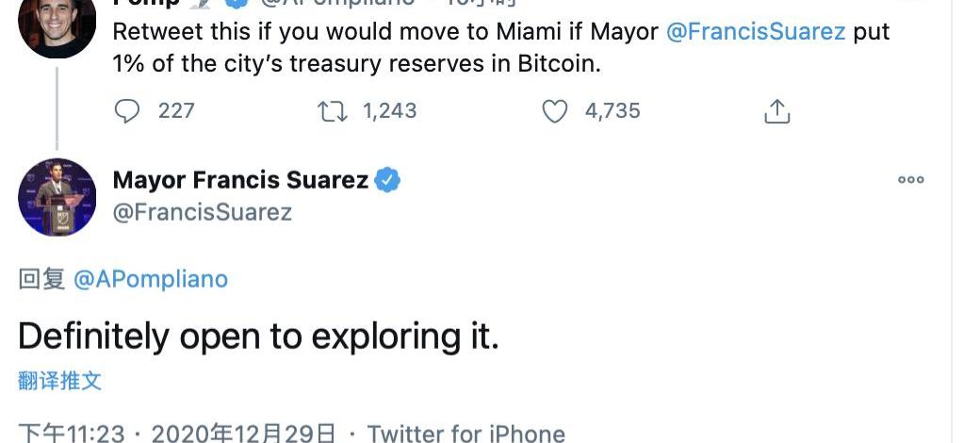Retweet Pomp's tweet using the retweet icon
Viewport: 980px width, 443px height.
[332, 111]
